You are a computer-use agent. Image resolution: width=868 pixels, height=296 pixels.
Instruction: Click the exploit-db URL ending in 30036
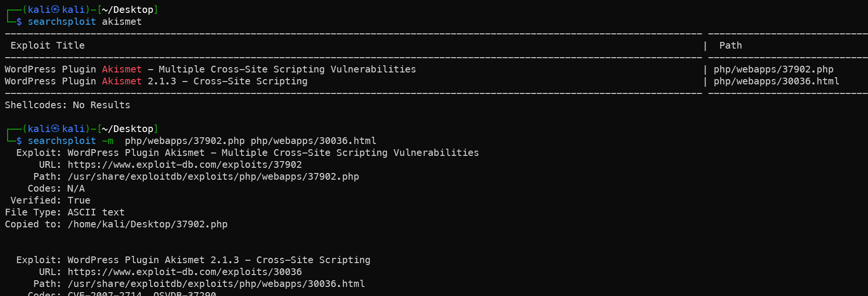coord(185,272)
